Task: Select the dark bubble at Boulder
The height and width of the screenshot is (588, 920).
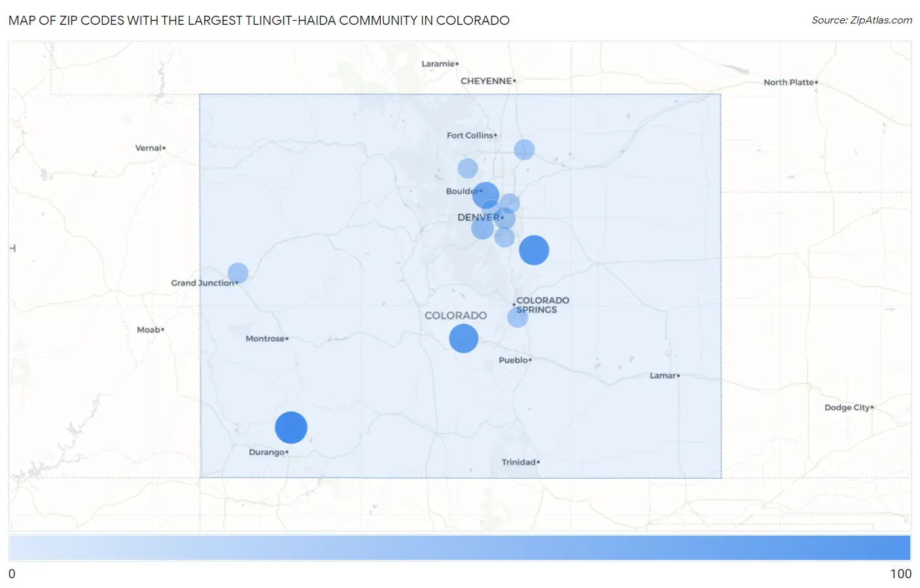Action: 486,196
